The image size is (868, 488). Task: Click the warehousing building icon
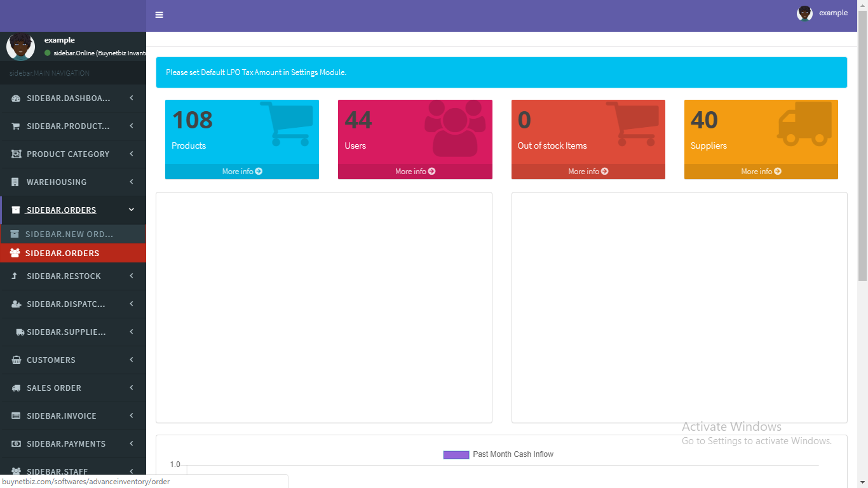pos(15,182)
